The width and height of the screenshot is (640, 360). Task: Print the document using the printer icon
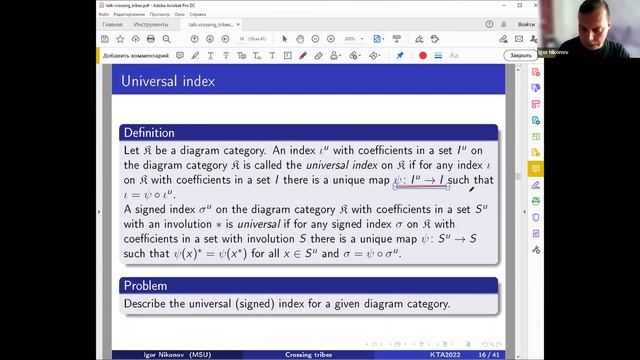pyautogui.click(x=151, y=39)
